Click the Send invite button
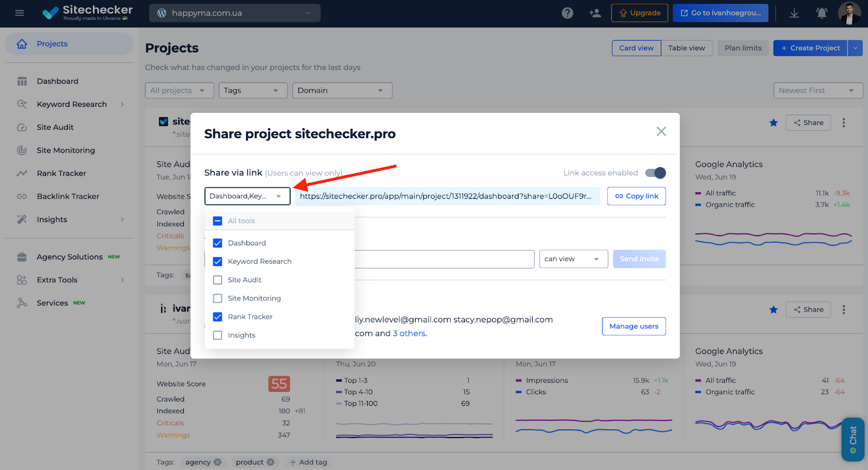868x470 pixels. tap(639, 259)
